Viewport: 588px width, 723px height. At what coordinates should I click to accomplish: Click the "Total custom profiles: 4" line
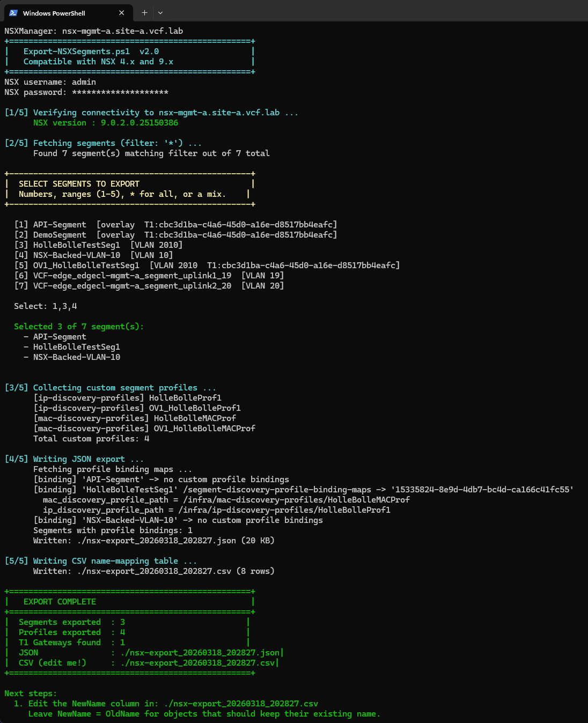point(91,439)
